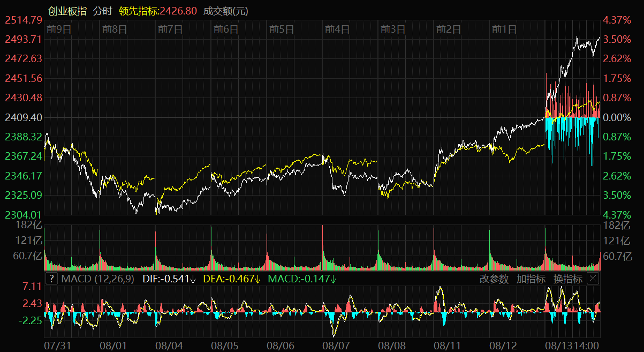Click 换指标 to switch the indicator

pos(567,279)
